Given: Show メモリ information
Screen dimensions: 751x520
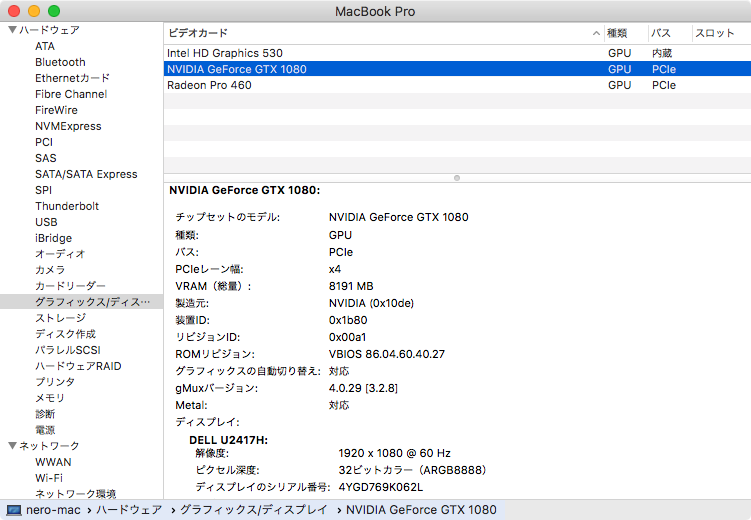Looking at the screenshot, I should (50, 398).
